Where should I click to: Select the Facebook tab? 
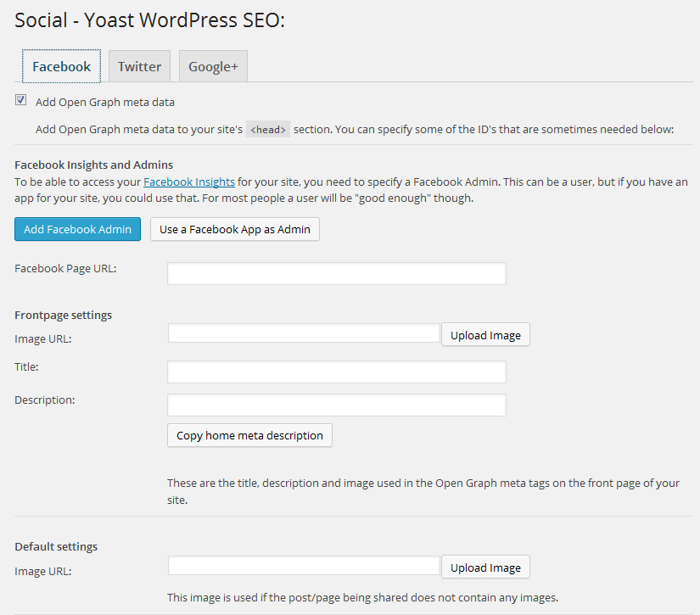point(60,65)
